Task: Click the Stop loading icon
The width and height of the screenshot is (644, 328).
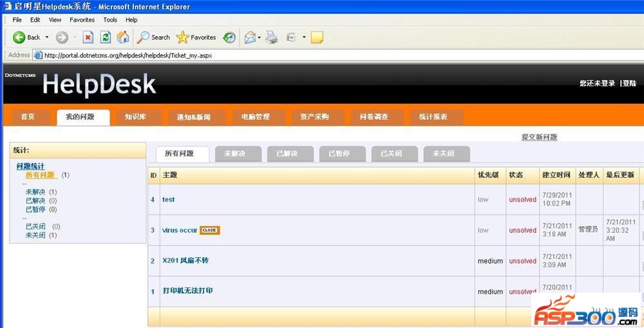Action: coord(88,37)
